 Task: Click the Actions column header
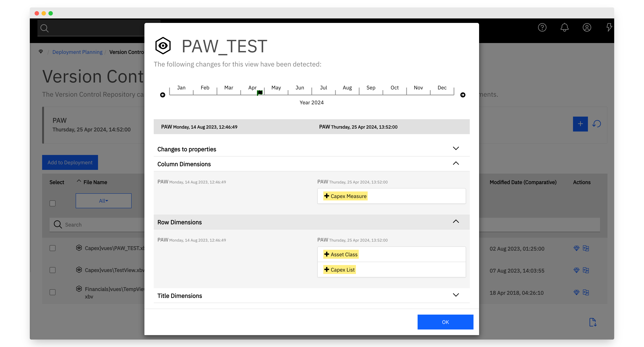(582, 182)
